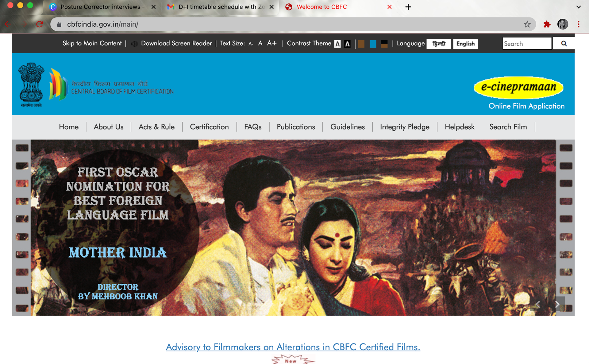589x364 pixels.
Task: Choose the blue color theme swatch
Action: (x=373, y=44)
